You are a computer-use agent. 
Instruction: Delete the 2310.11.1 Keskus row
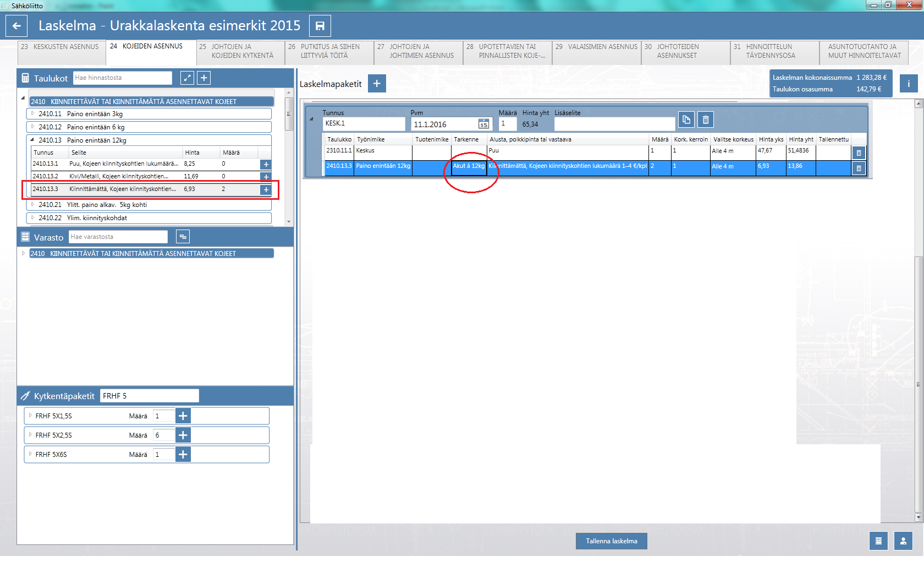859,153
